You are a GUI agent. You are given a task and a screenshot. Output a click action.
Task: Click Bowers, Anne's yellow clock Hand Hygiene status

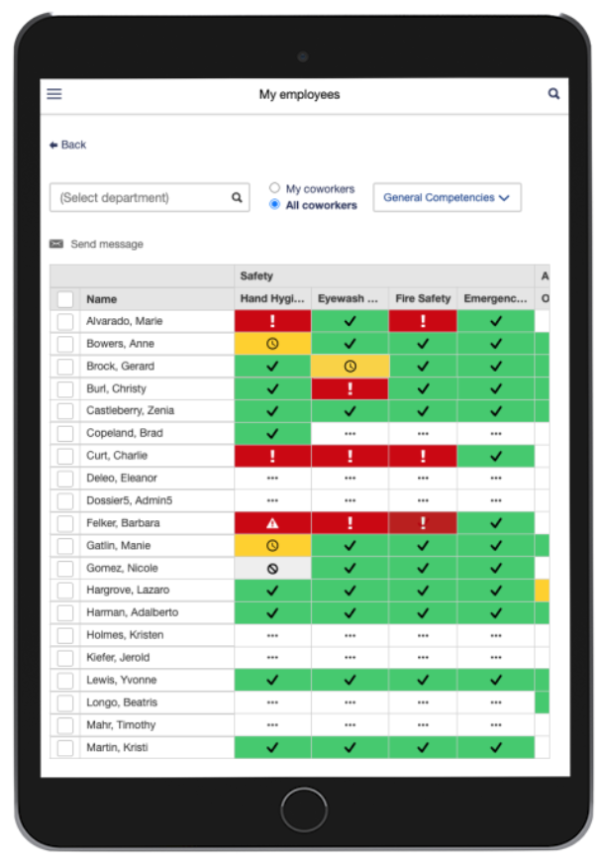tap(272, 344)
